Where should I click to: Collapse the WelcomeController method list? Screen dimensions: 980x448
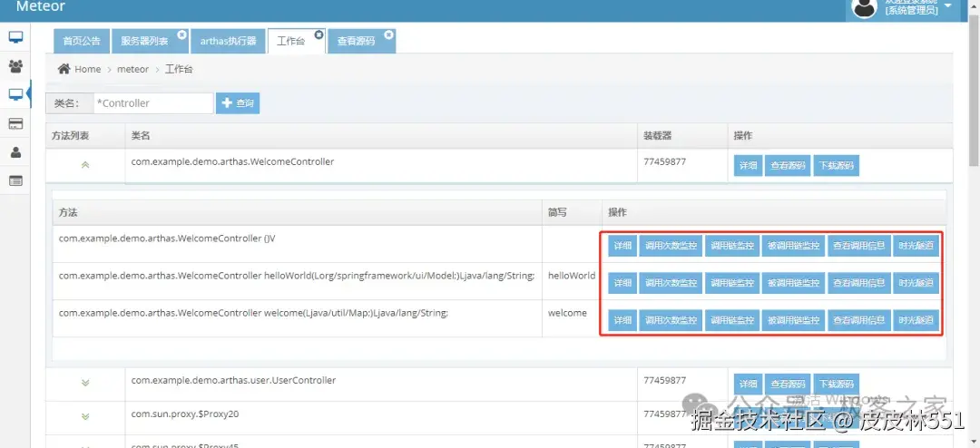click(85, 165)
